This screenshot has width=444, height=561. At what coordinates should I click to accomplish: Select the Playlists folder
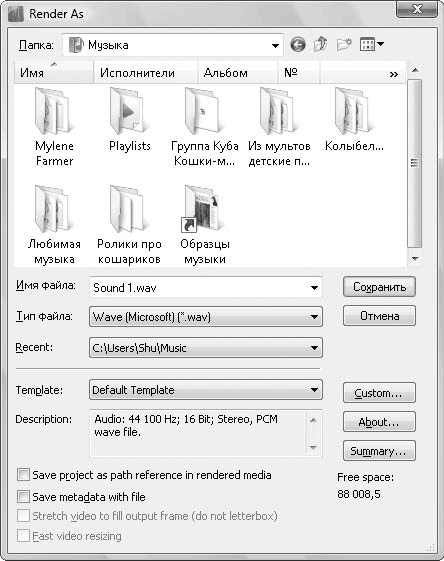click(130, 120)
